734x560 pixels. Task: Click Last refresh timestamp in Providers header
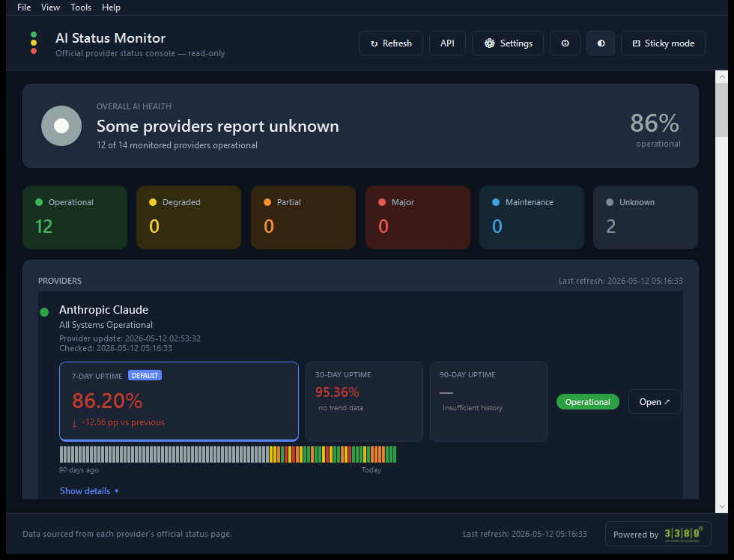coord(621,281)
